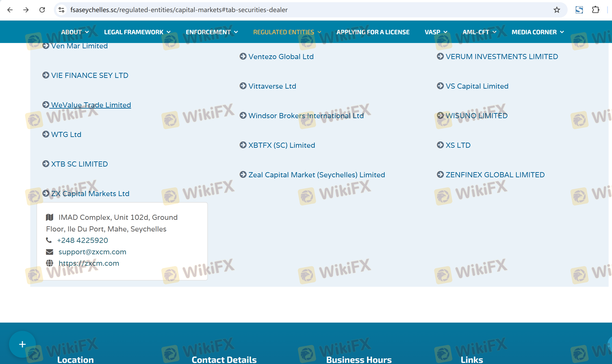Collapse ZX Capital Markets Ltd entry
Viewport: 612px width, 364px height.
click(x=90, y=193)
